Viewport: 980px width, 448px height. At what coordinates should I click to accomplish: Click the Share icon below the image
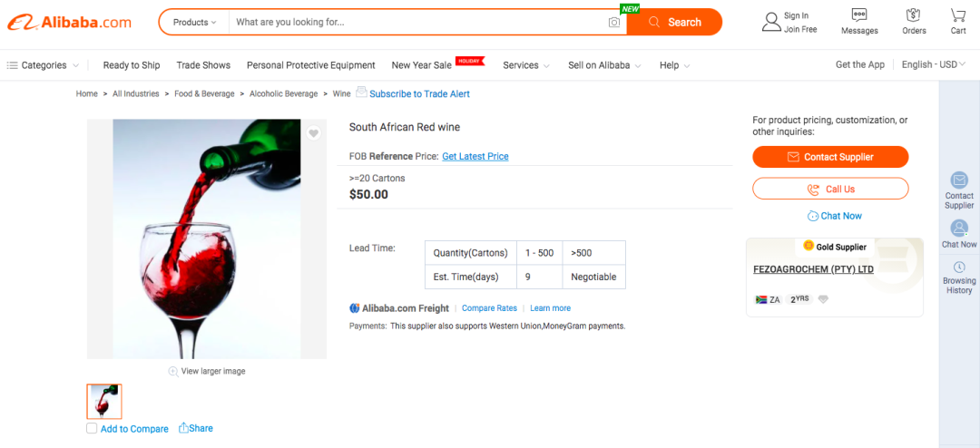184,428
